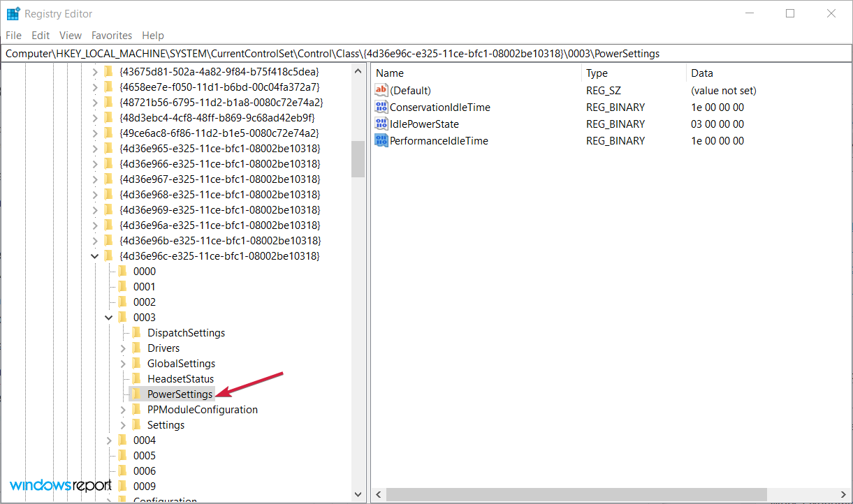Click the tree pane vertical scrollbar thumb
Screen dimensions: 853x504
(x=358, y=159)
